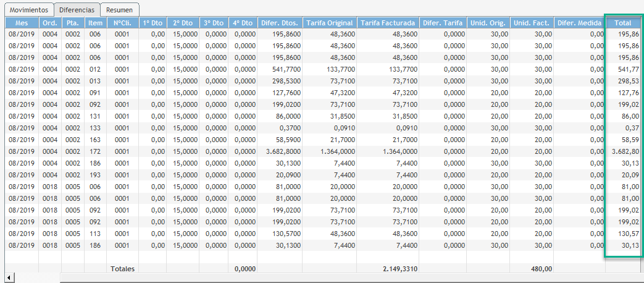The width and height of the screenshot is (644, 283).
Task: Select the Difer. Medida column header
Action: tap(579, 23)
